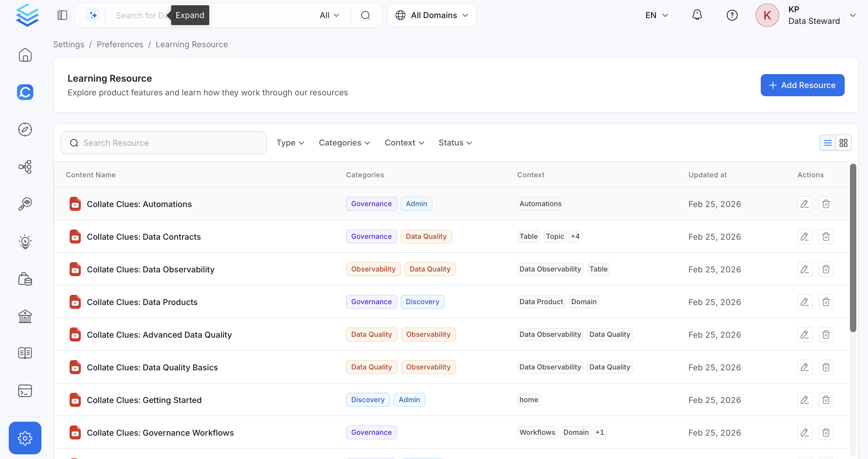
Task: Click Data Product context tag
Action: click(x=541, y=302)
